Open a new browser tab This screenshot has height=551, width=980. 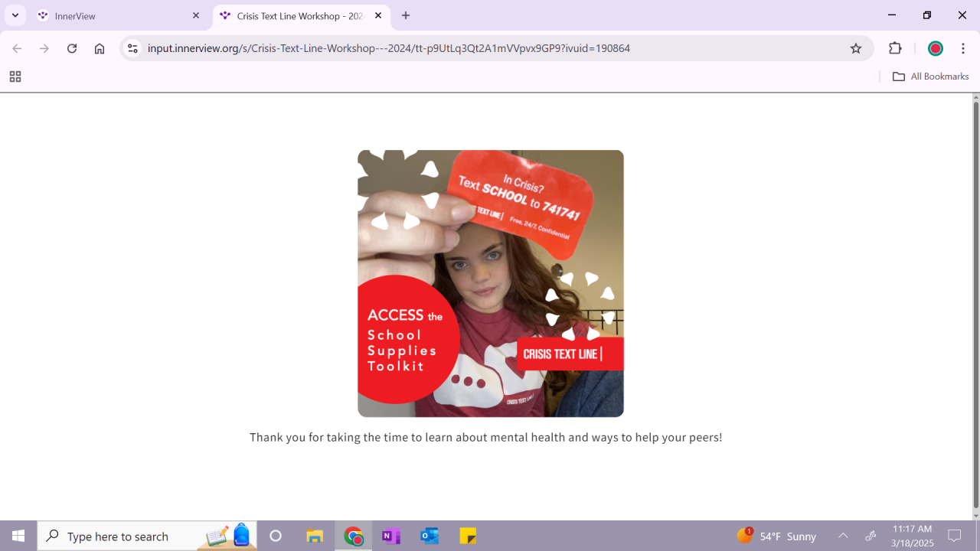(406, 15)
